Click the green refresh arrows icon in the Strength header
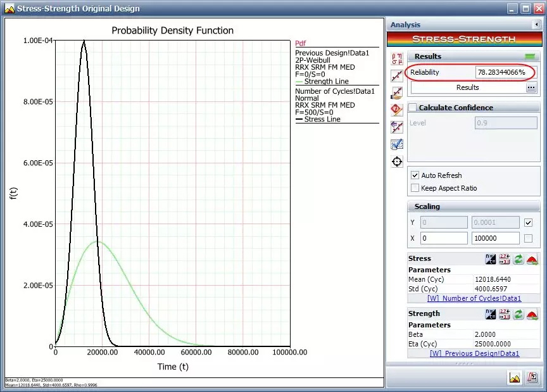This screenshot has height=392, width=547. click(x=519, y=314)
